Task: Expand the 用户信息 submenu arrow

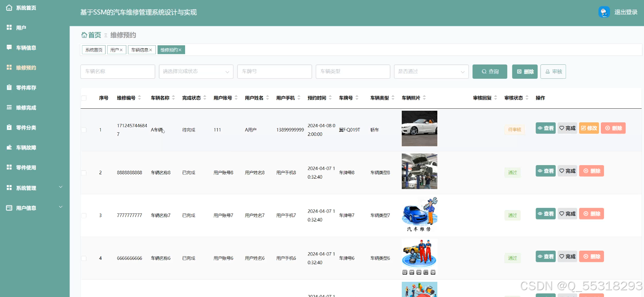Action: click(x=61, y=207)
